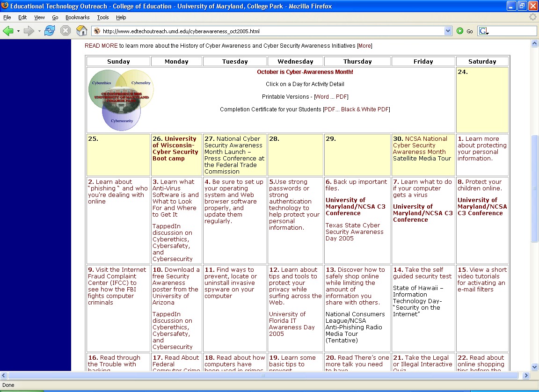Open the Tools menu
Image resolution: width=539 pixels, height=392 pixels.
[103, 17]
